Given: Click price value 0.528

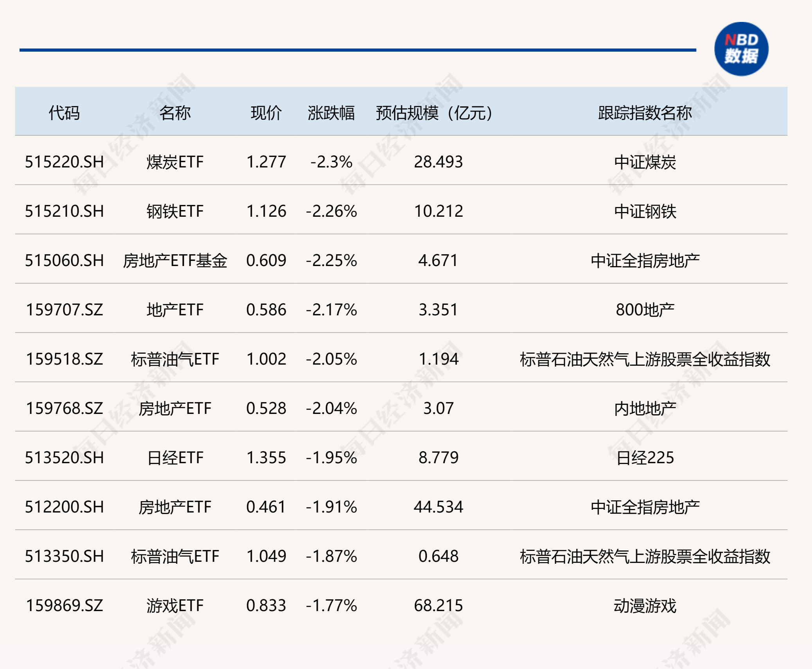Looking at the screenshot, I should (266, 408).
